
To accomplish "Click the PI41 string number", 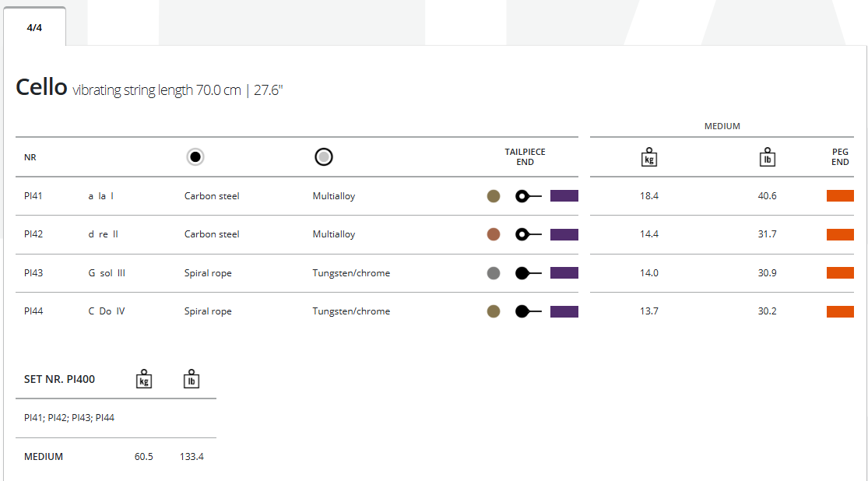I will tap(33, 196).
